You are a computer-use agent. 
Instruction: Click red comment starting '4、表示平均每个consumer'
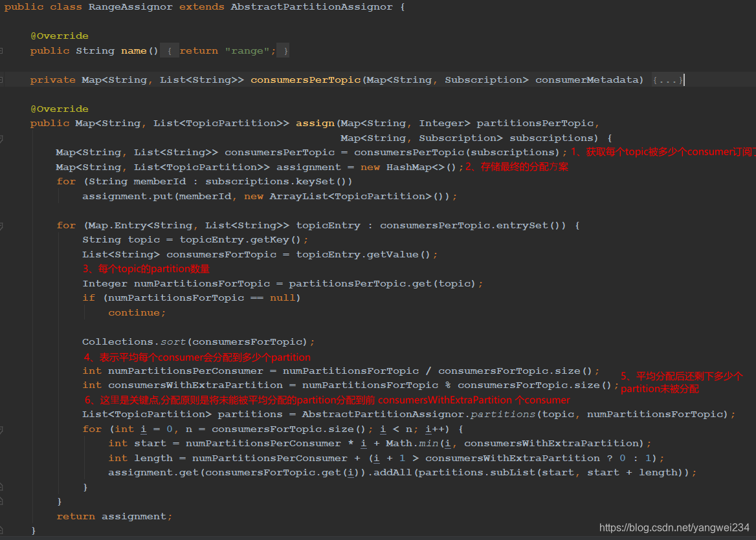point(197,358)
